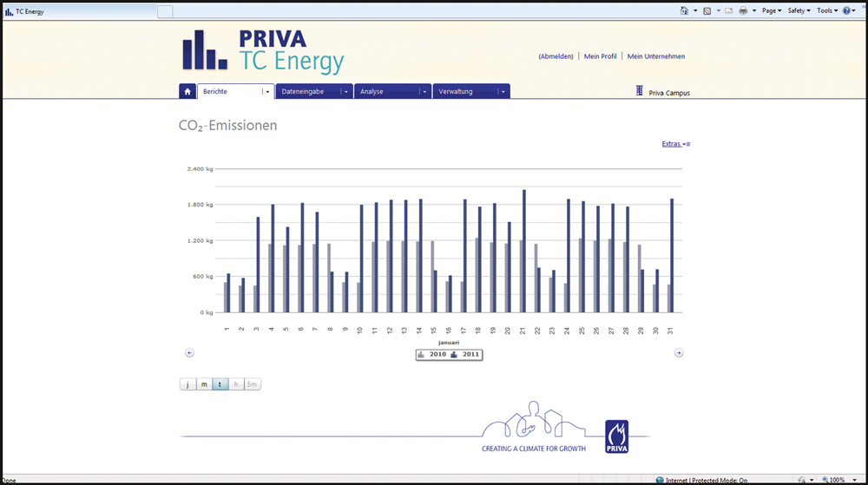Switch to yearly view 'j'

pyautogui.click(x=187, y=384)
